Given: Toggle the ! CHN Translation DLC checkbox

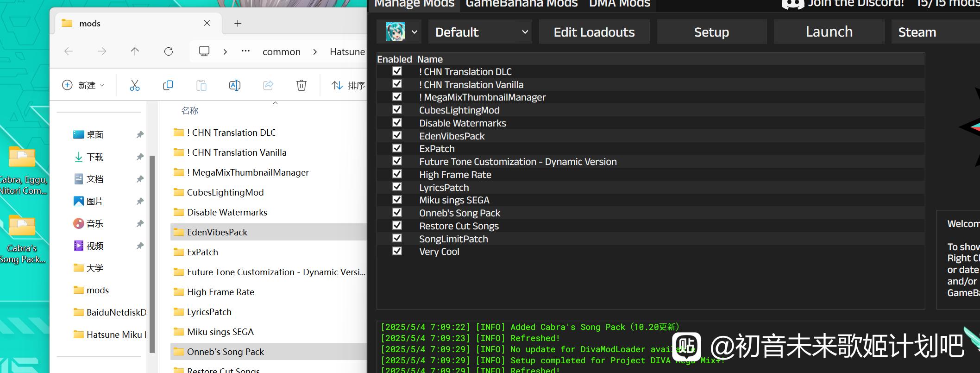Looking at the screenshot, I should coord(397,71).
